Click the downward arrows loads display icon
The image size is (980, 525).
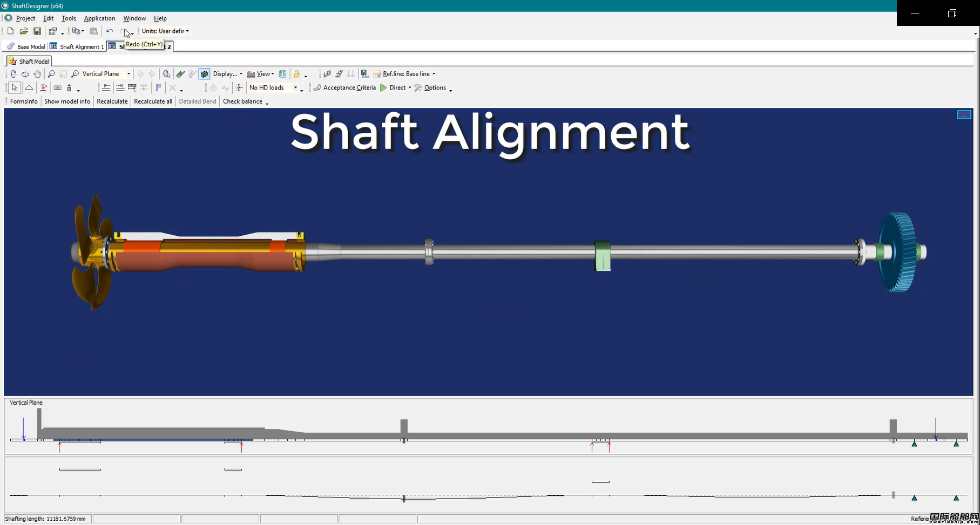coord(327,74)
